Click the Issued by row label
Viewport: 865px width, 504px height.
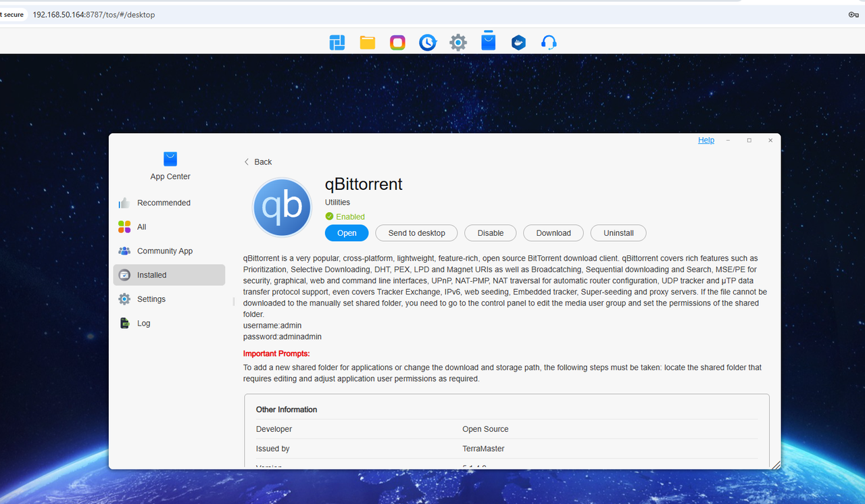[273, 449]
